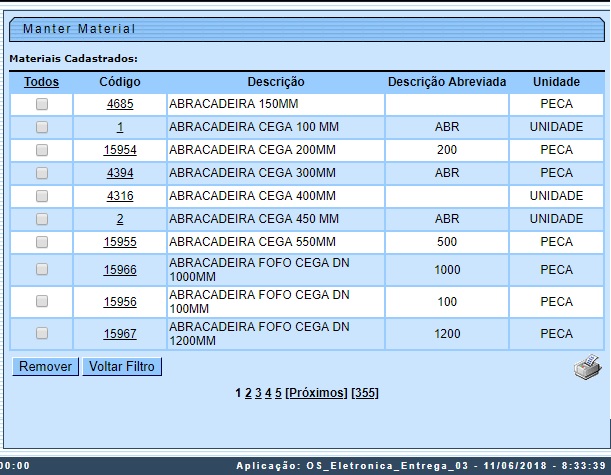The height and width of the screenshot is (475, 611).
Task: Check the box for ABRACADEIRA 150MM row
Action: coord(42,104)
